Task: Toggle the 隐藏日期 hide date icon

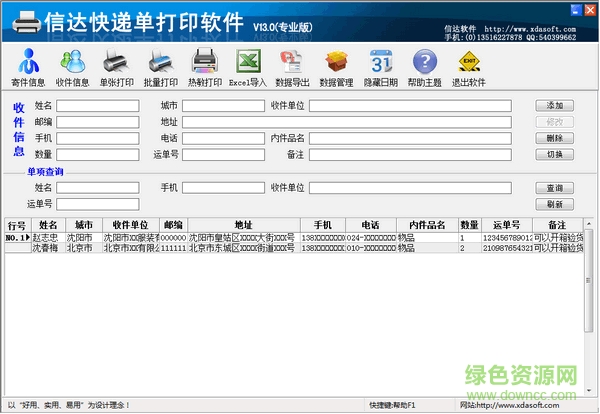Action: point(380,67)
